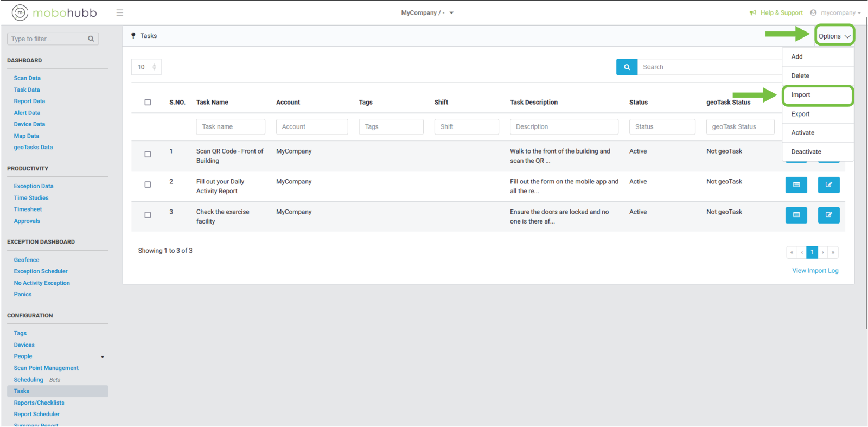The height and width of the screenshot is (427, 868).
Task: Check the box for Check the exercise facility
Action: [148, 215]
